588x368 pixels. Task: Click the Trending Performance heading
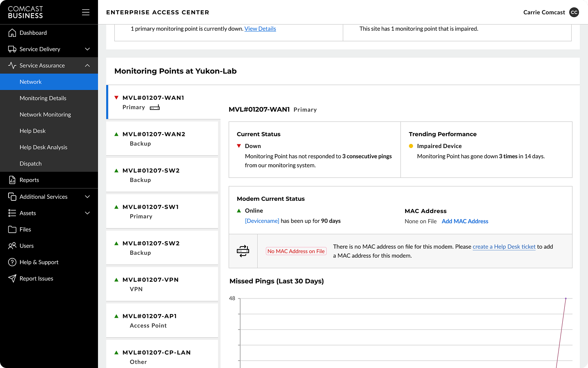click(443, 134)
